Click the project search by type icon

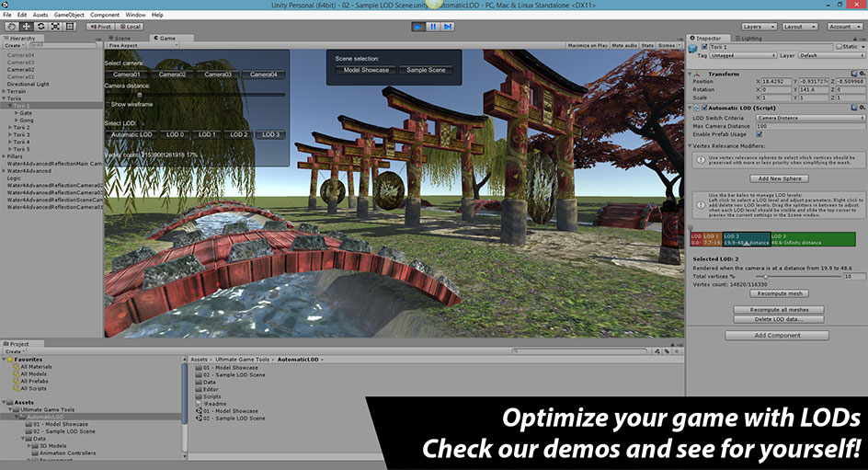point(657,351)
